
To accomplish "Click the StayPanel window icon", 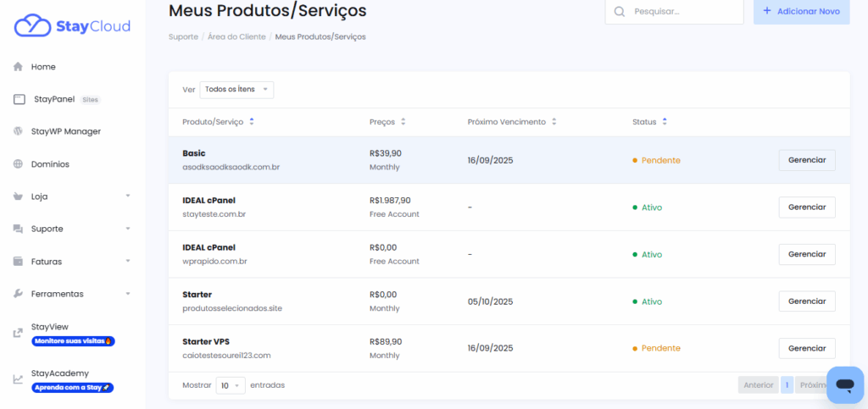I will pos(19,99).
